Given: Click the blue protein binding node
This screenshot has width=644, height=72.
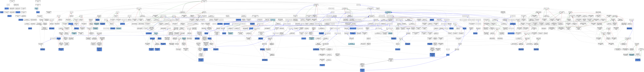Looking at the screenshot, I should [x=7, y=8].
